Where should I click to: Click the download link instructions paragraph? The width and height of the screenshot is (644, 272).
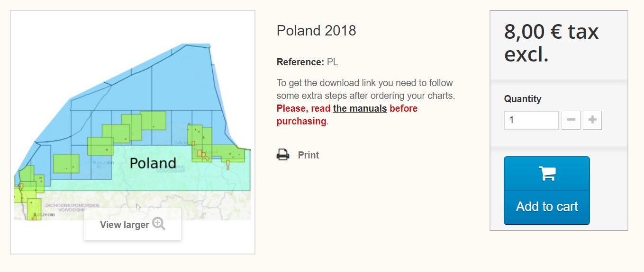point(366,89)
